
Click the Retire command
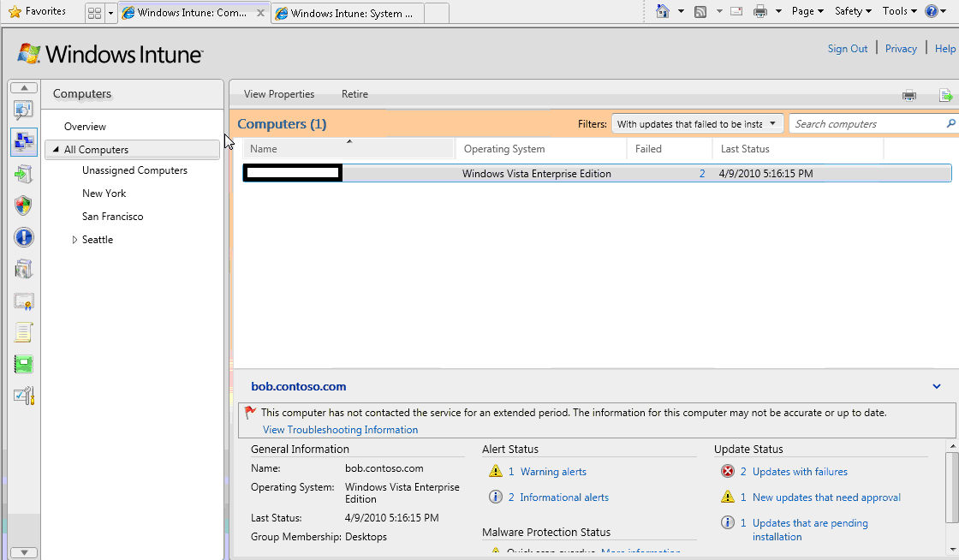click(x=354, y=94)
